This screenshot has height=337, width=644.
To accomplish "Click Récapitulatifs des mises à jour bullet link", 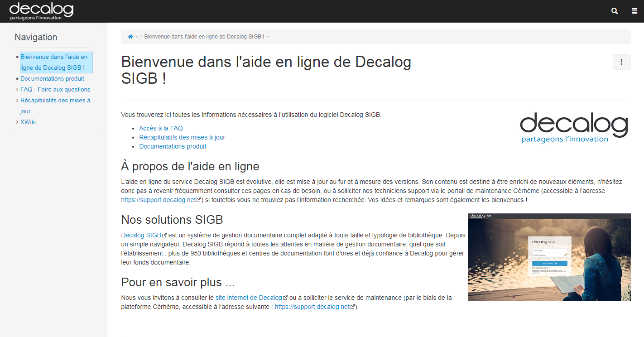I will click(182, 137).
